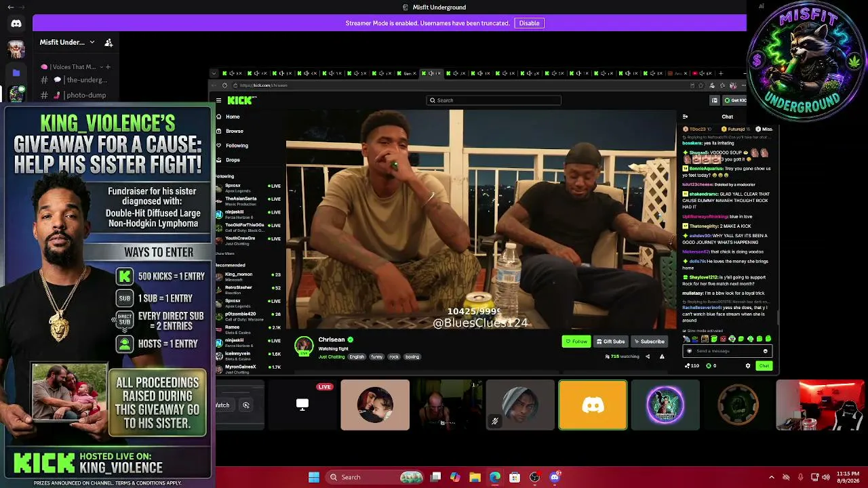Open Microsoft Edge from taskbar
Image resolution: width=868 pixels, height=488 pixels.
(x=495, y=477)
